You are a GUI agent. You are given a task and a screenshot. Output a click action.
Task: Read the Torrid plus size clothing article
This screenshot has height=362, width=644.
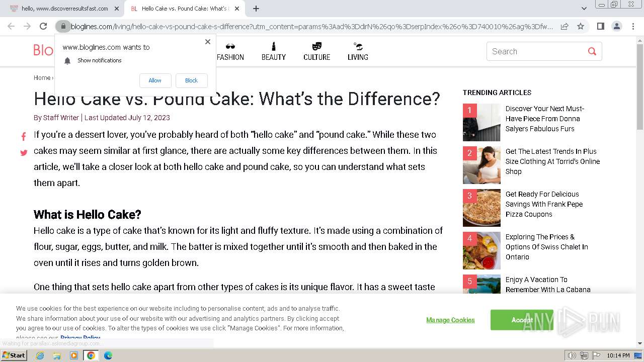(x=553, y=161)
